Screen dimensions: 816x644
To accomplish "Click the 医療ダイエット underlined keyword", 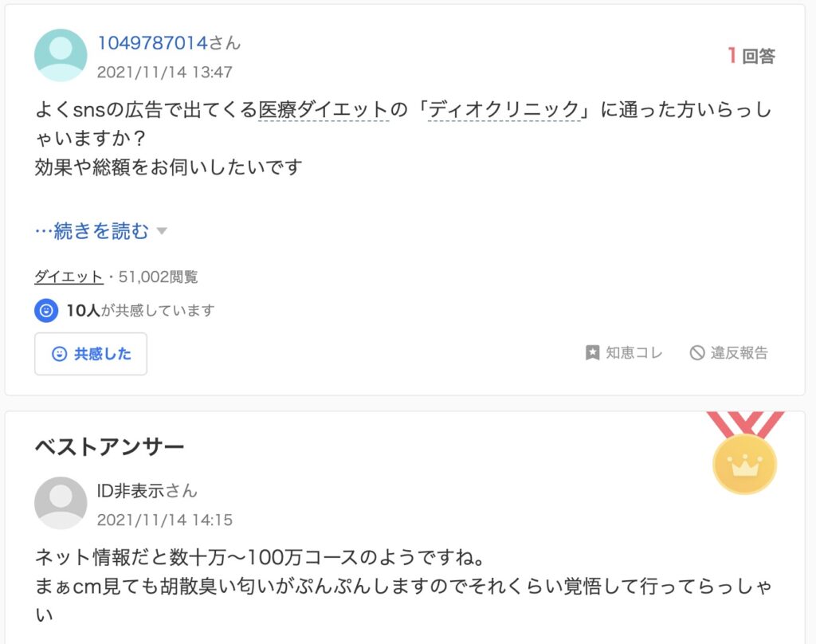I will (324, 110).
